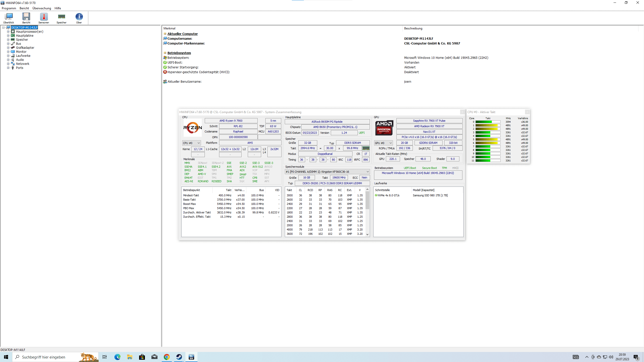
Task: Click the Secure Boot status label
Action: coord(429,168)
